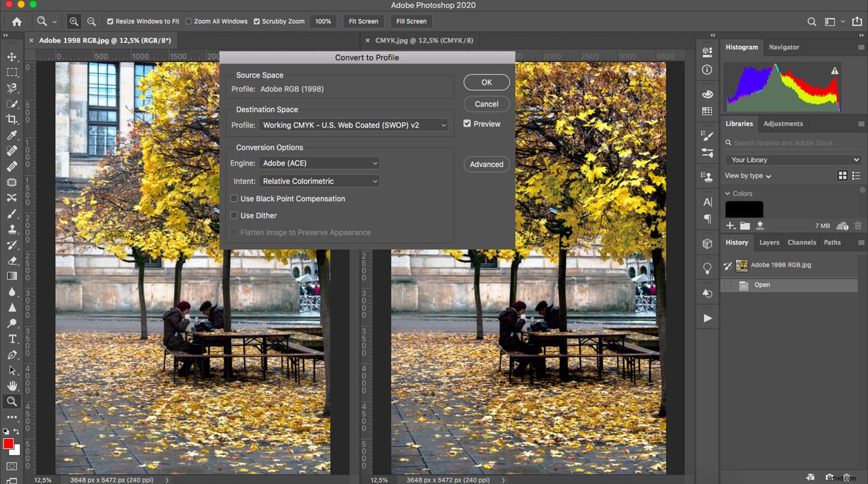Screen dimensions: 868x484
Task: Switch Libraries to list view
Action: (x=856, y=175)
